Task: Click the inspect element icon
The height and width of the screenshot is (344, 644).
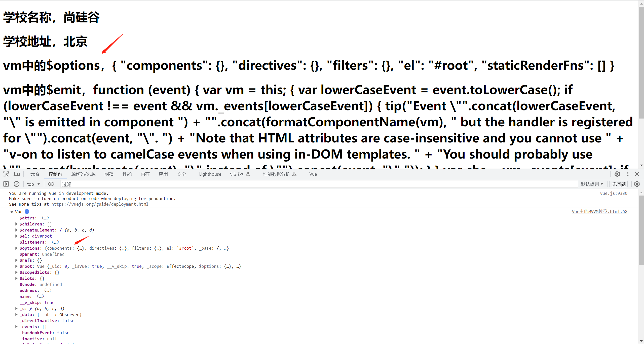Action: [6, 174]
